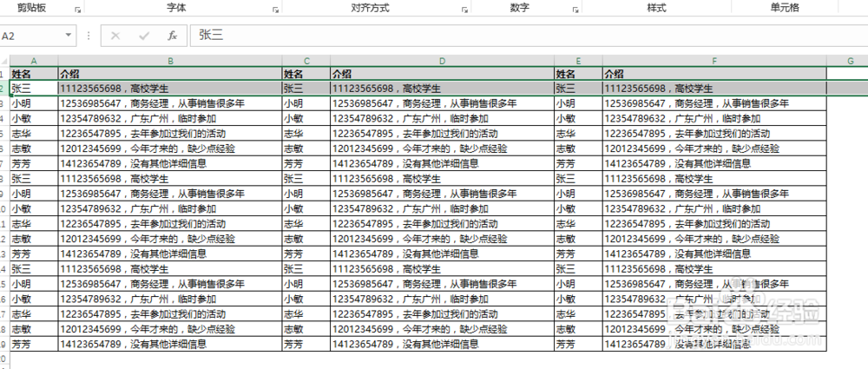Select cell C5 containing 志华

coord(306,134)
